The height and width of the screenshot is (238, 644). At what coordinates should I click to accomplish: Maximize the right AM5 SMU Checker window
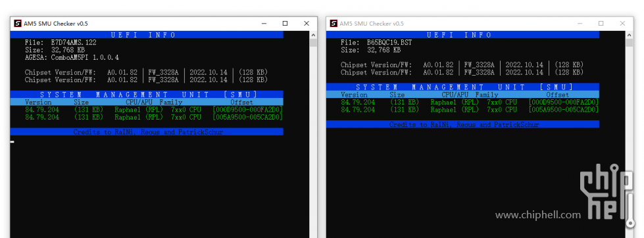pos(601,24)
